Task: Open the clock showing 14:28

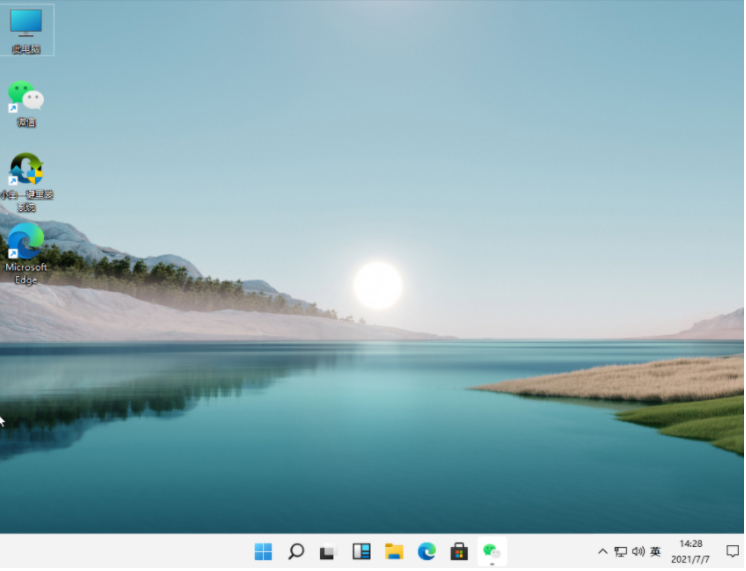Action: pyautogui.click(x=690, y=543)
